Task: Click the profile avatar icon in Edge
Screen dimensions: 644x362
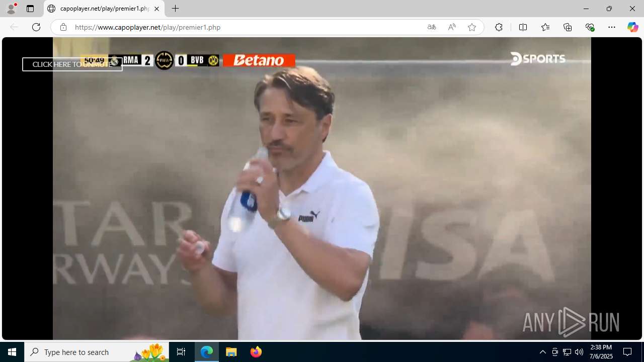Action: 11,9
